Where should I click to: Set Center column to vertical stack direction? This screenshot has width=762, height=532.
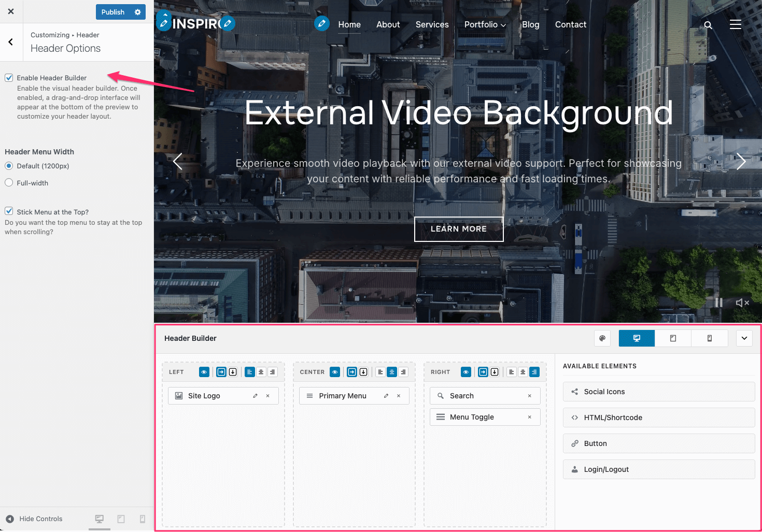point(363,372)
